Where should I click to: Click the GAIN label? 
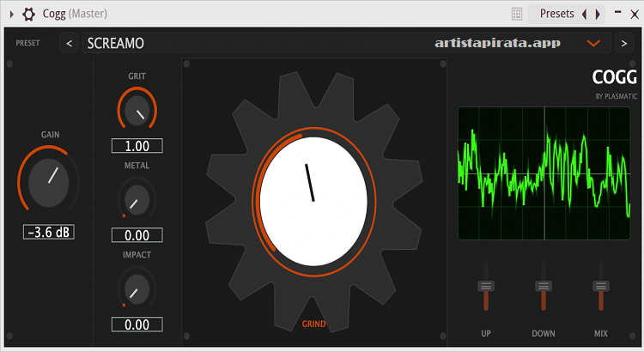pos(50,135)
